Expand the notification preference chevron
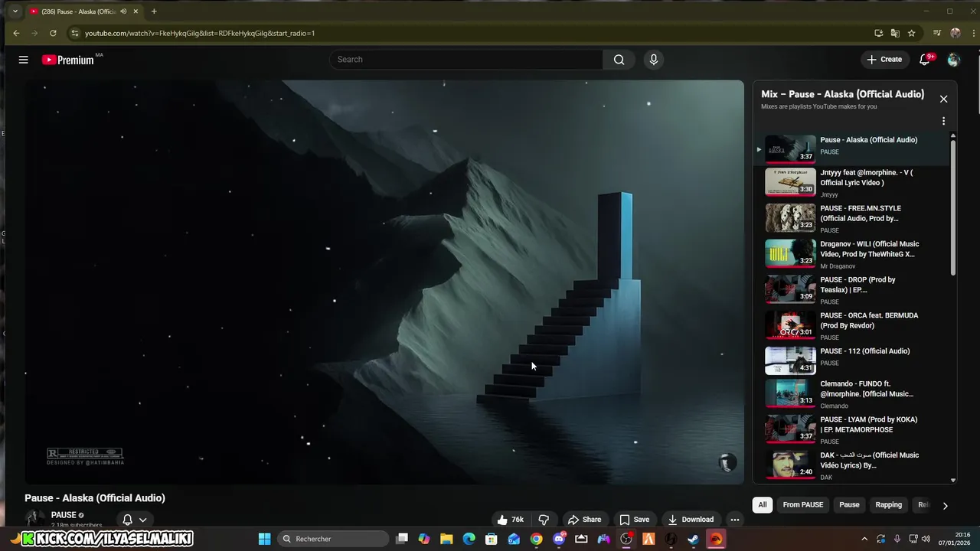980x551 pixels. [x=142, y=520]
